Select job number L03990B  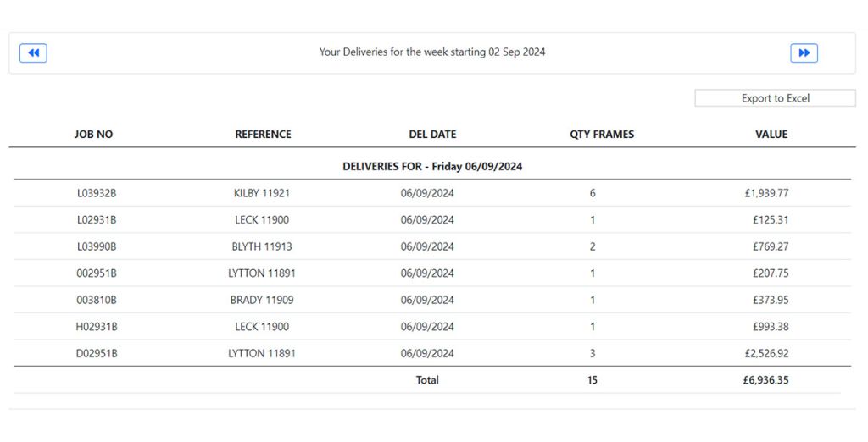tap(97, 246)
